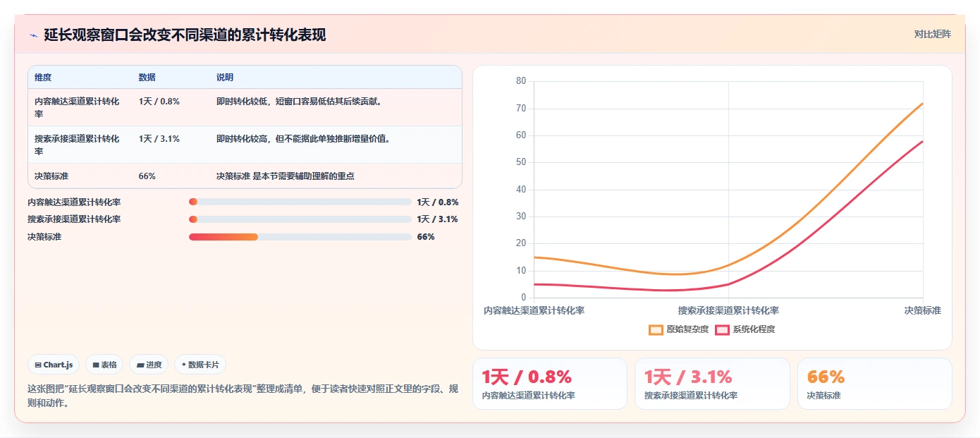Click the Chart.js tag chip
This screenshot has height=438, width=980.
point(54,365)
